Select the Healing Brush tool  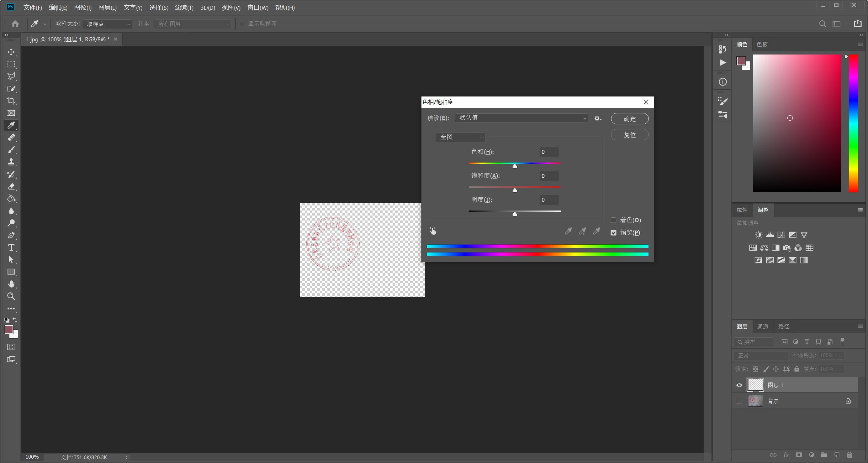[x=11, y=138]
